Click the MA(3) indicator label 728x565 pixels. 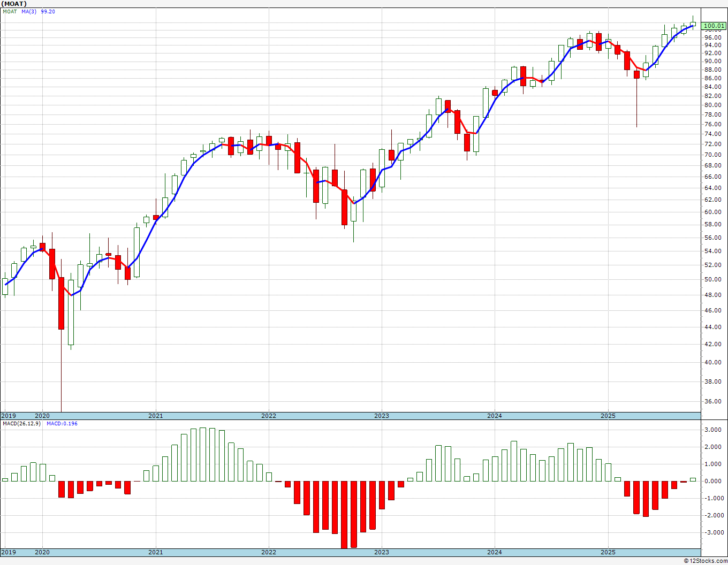point(29,11)
